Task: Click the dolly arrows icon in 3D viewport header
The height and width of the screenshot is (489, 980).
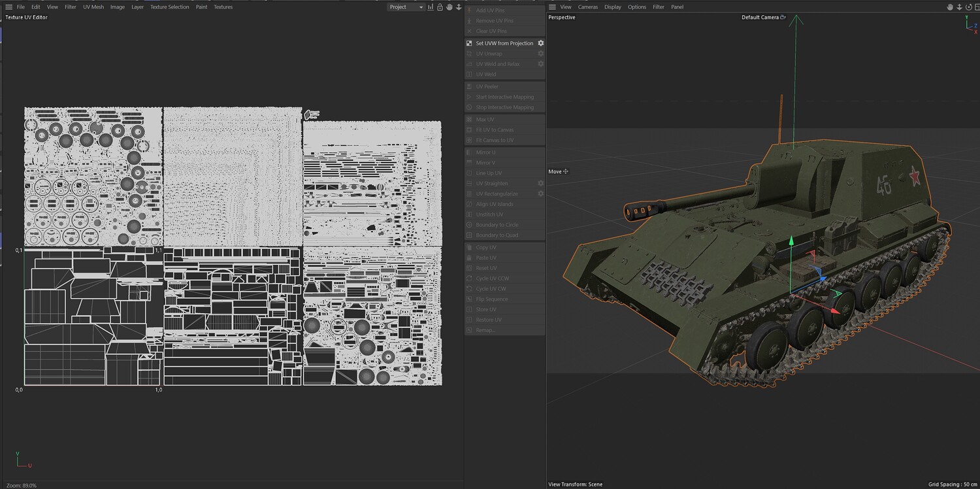Action: coord(959,7)
